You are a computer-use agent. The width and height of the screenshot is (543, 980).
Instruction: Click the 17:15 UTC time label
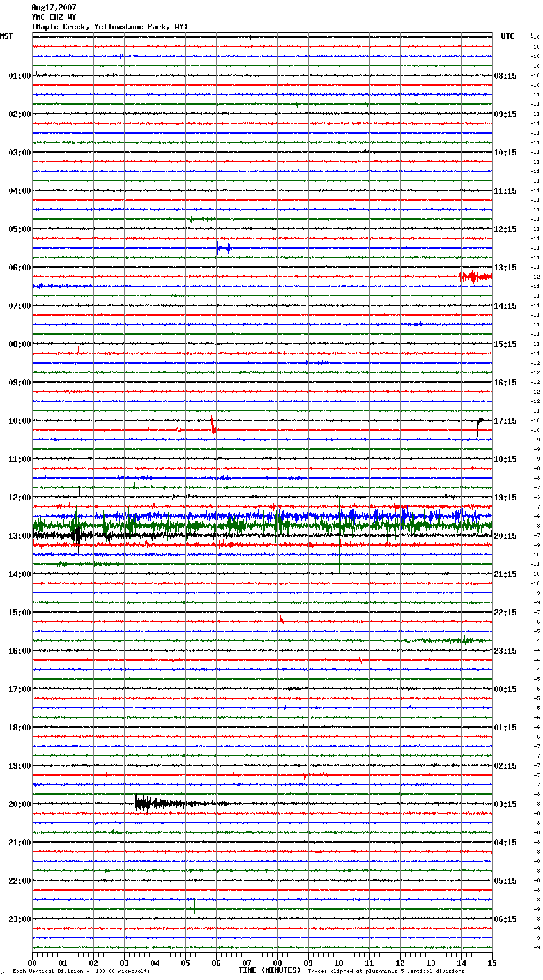pos(505,421)
